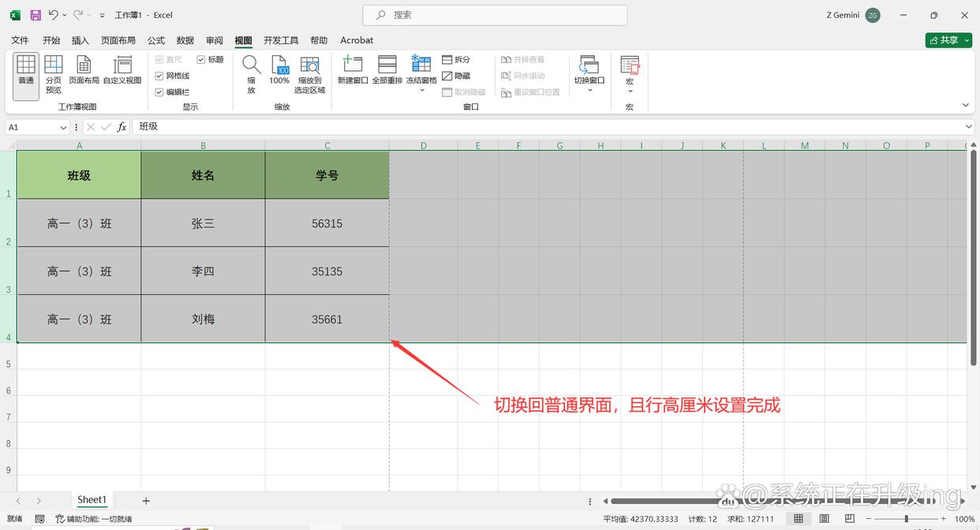Open the 冻结窗格 dropdown
This screenshot has height=530, width=980.
tap(421, 91)
